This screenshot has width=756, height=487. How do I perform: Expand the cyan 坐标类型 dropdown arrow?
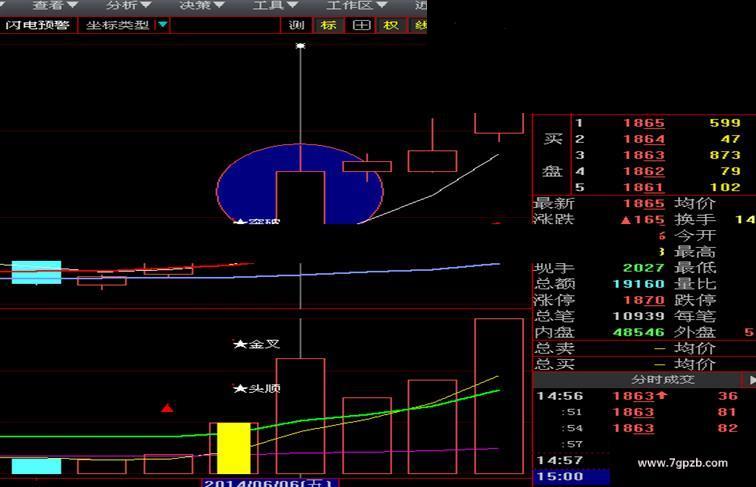point(162,25)
